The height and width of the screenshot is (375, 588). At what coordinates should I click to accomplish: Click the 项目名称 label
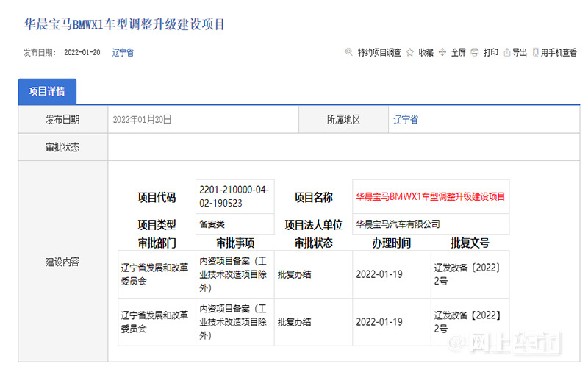click(314, 197)
